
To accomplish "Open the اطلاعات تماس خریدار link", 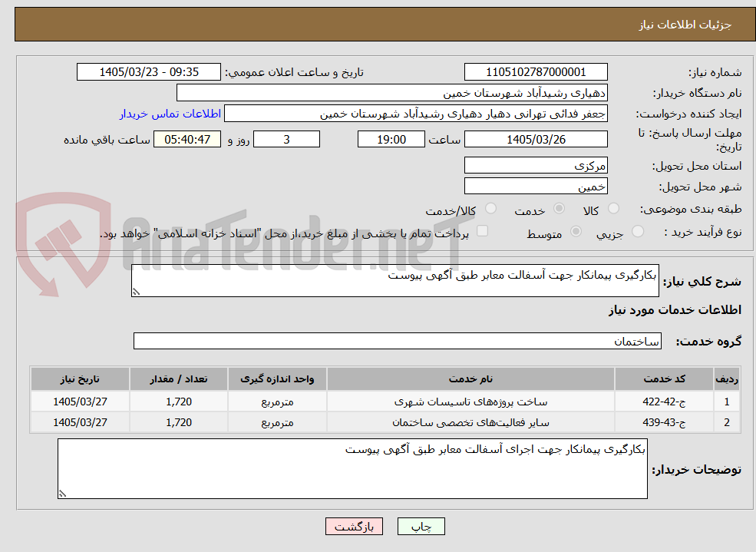I will (170, 114).
